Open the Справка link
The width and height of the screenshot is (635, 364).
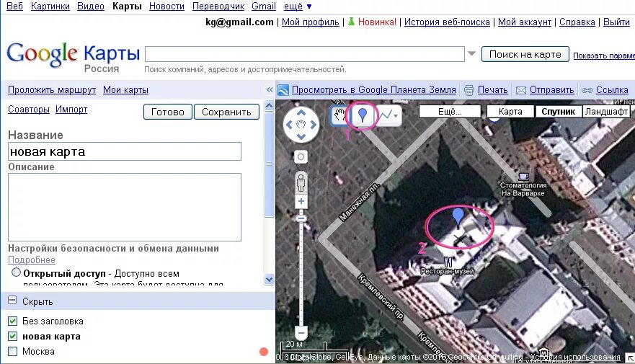coord(577,22)
